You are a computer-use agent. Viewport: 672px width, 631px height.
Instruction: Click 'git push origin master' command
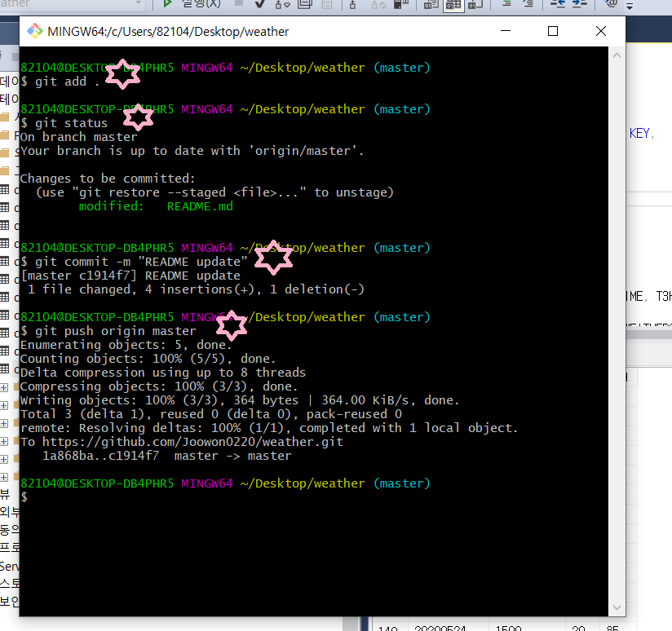point(108,331)
